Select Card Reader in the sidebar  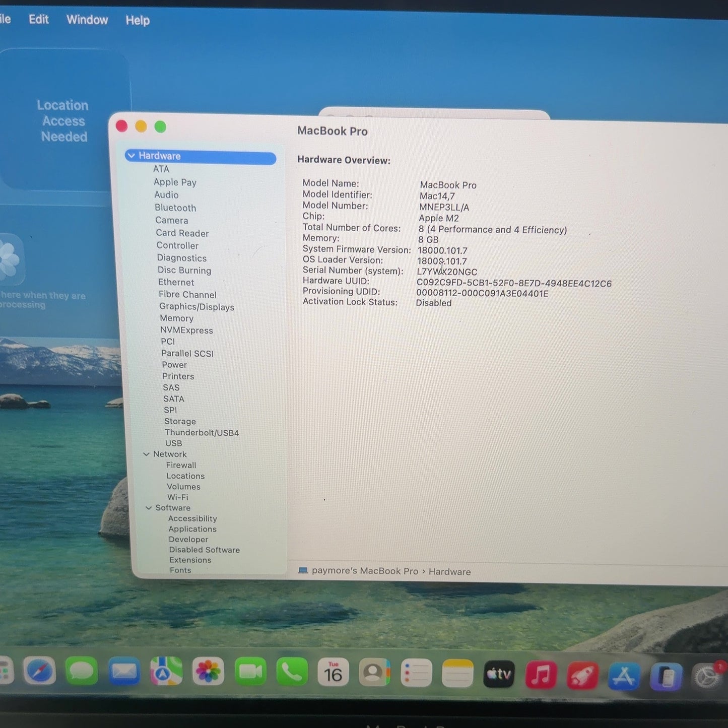coord(182,233)
